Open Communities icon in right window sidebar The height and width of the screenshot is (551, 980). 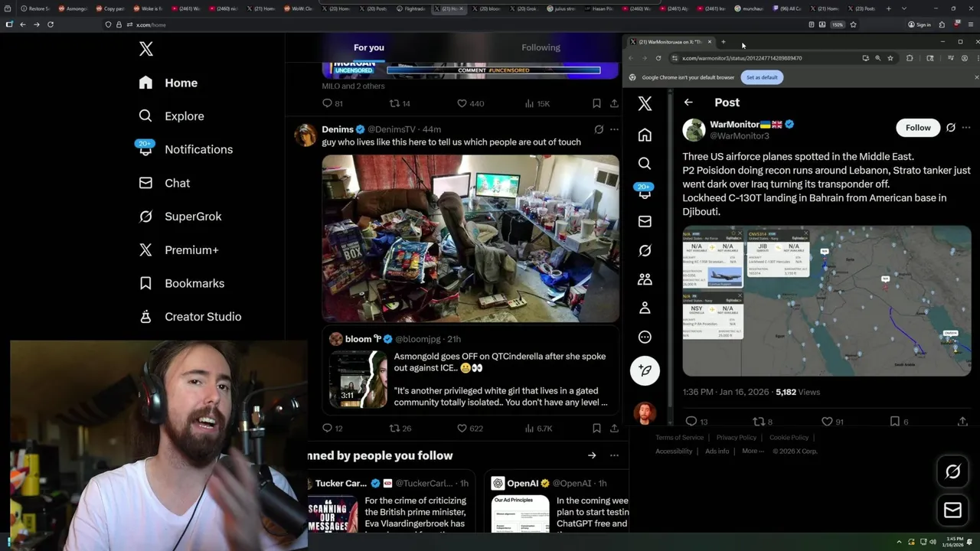tap(645, 280)
